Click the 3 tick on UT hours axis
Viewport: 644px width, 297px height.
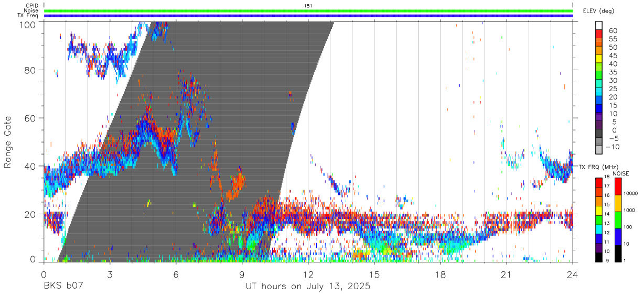click(110, 274)
